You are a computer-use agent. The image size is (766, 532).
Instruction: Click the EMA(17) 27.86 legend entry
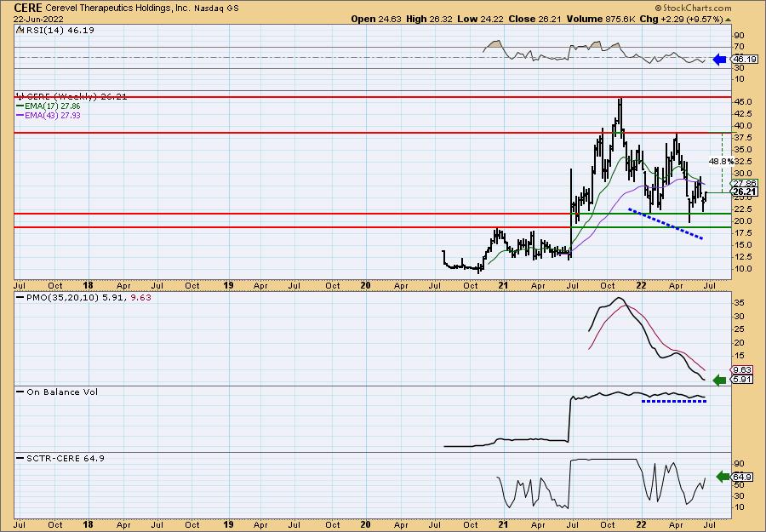54,106
